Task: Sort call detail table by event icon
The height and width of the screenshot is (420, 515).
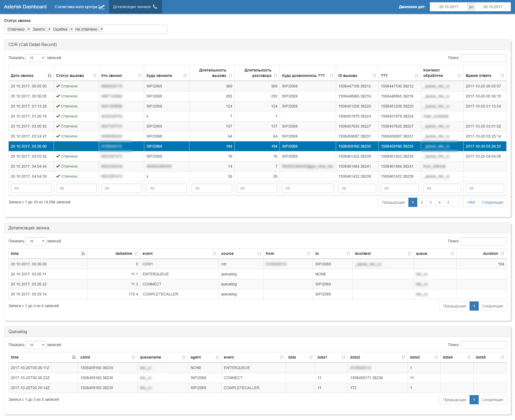Action: [215, 253]
